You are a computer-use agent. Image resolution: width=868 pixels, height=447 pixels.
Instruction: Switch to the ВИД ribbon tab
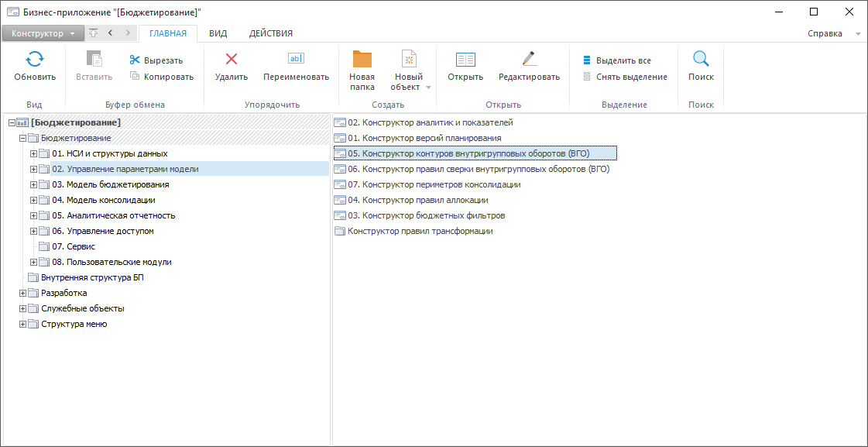(218, 33)
